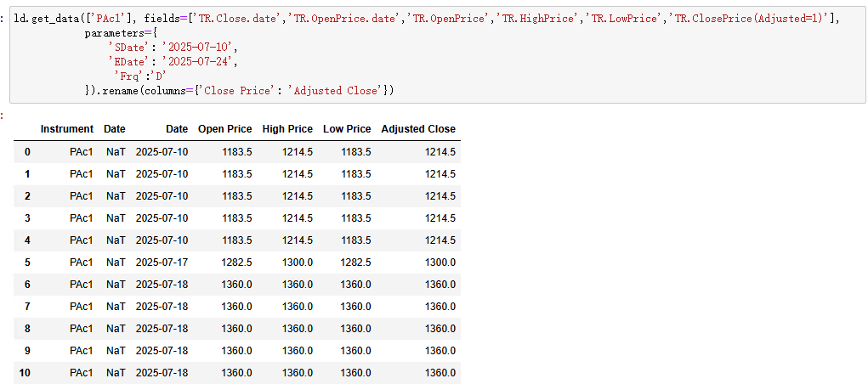Click row index 0
Screen dimensions: 868x384
click(x=27, y=151)
